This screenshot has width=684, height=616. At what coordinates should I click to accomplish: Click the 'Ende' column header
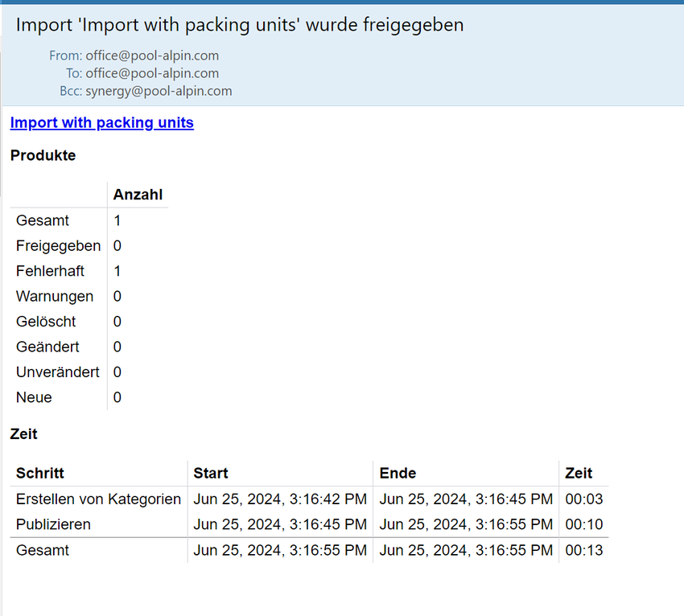[x=398, y=474]
